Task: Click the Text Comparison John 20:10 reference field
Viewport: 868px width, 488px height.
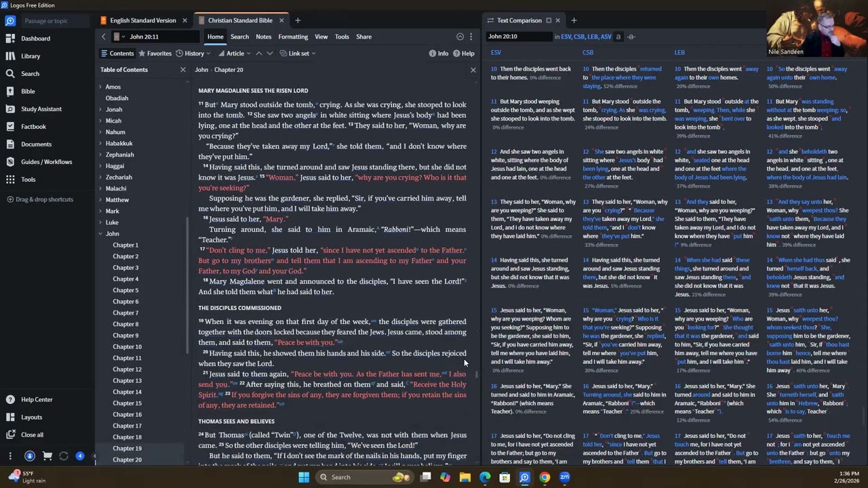Action: tap(518, 37)
